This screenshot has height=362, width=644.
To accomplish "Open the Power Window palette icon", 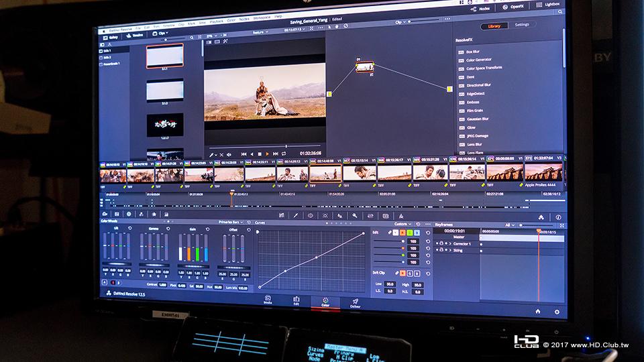I will point(311,215).
